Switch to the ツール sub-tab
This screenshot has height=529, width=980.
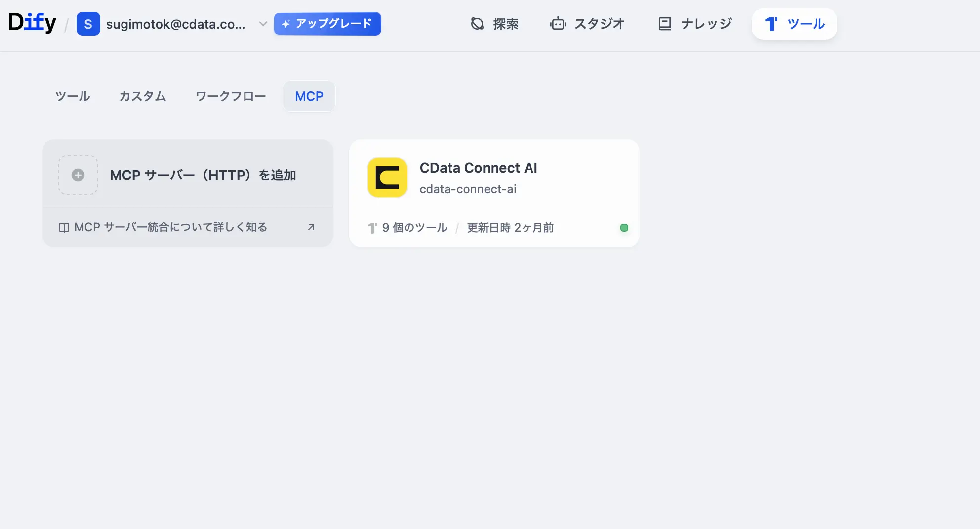(x=73, y=96)
